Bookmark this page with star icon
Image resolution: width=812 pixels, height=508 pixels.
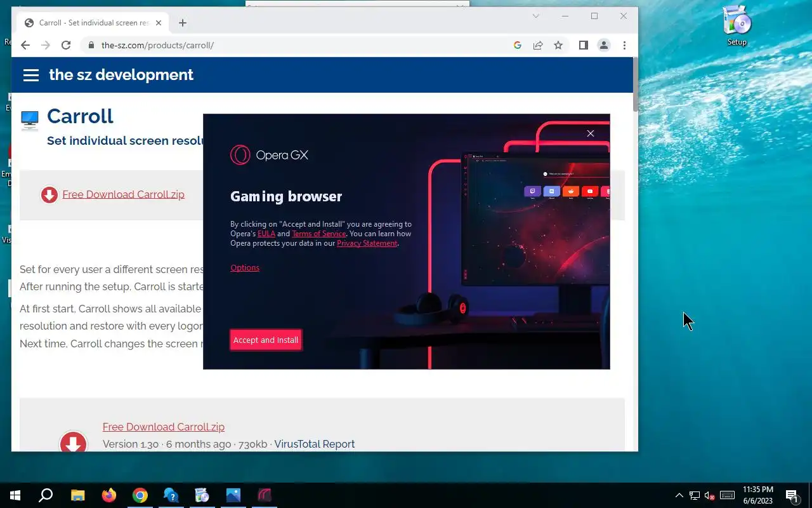(x=558, y=45)
